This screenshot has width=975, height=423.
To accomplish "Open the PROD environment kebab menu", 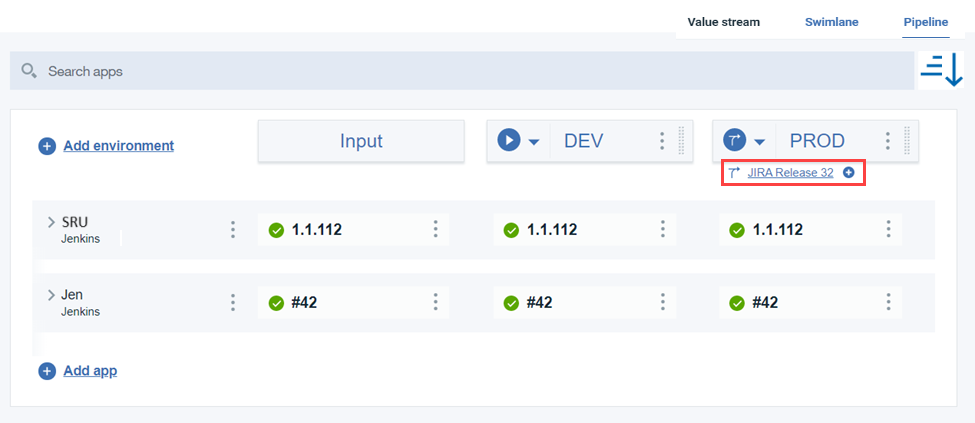I will click(x=887, y=141).
